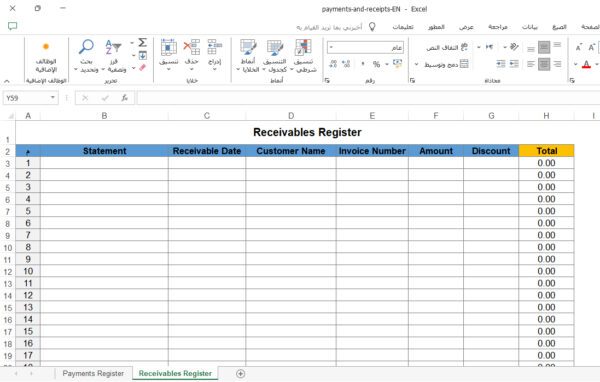Open the Find & Select magnifier tool
The image size is (600, 382).
click(x=86, y=47)
